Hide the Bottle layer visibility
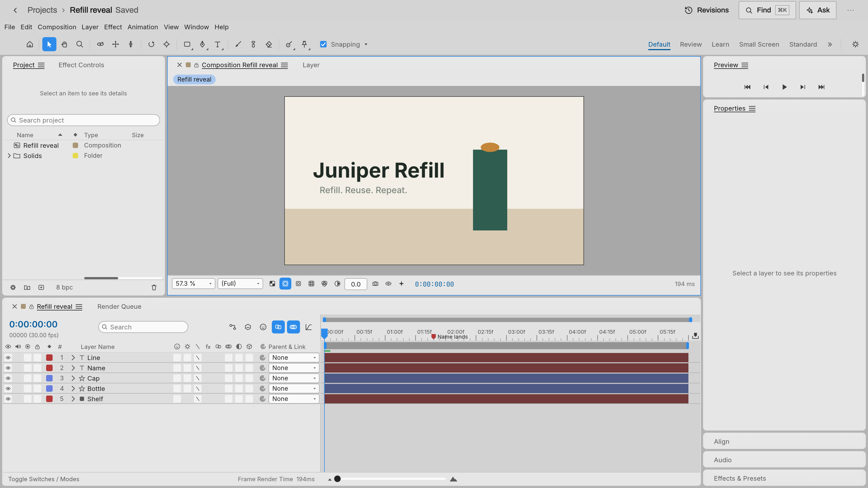 tap(8, 388)
